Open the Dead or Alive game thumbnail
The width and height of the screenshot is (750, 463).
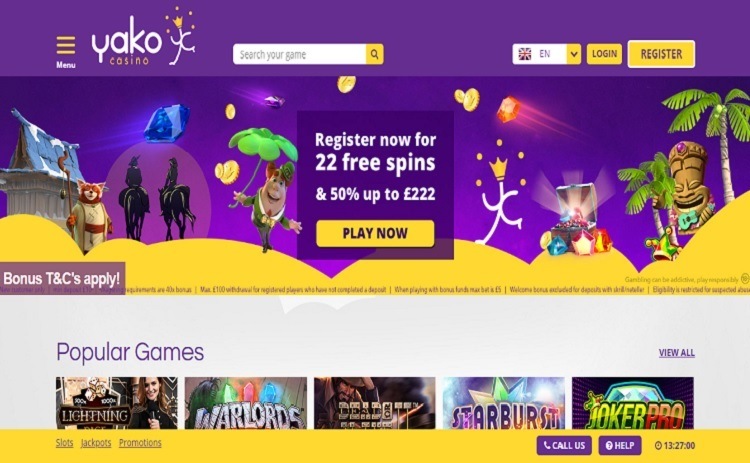pyautogui.click(x=375, y=403)
